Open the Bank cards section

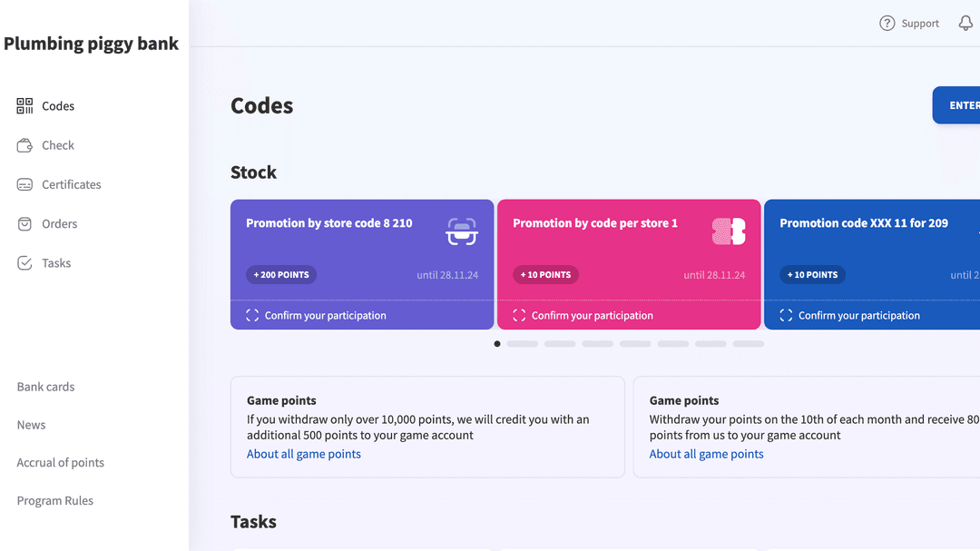44,386
